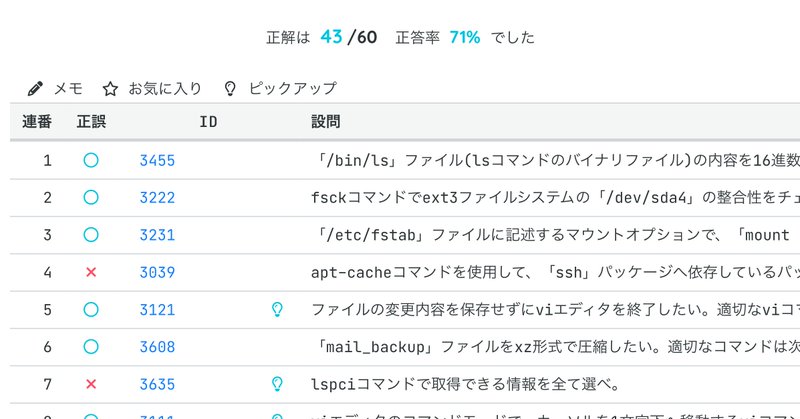Screen dimensions: 800x419
Task: Sort by the 正誤 column header
Action: pyautogui.click(x=91, y=123)
